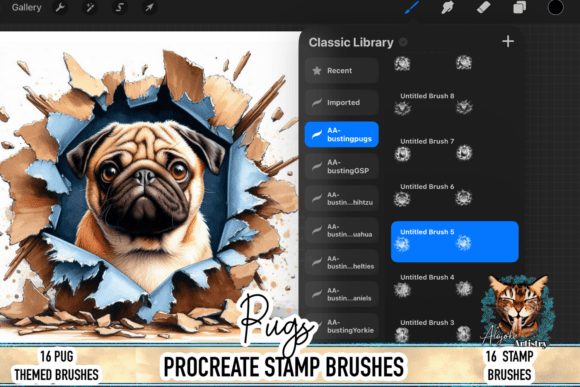
Task: Select the Eraser tool
Action: pyautogui.click(x=483, y=7)
